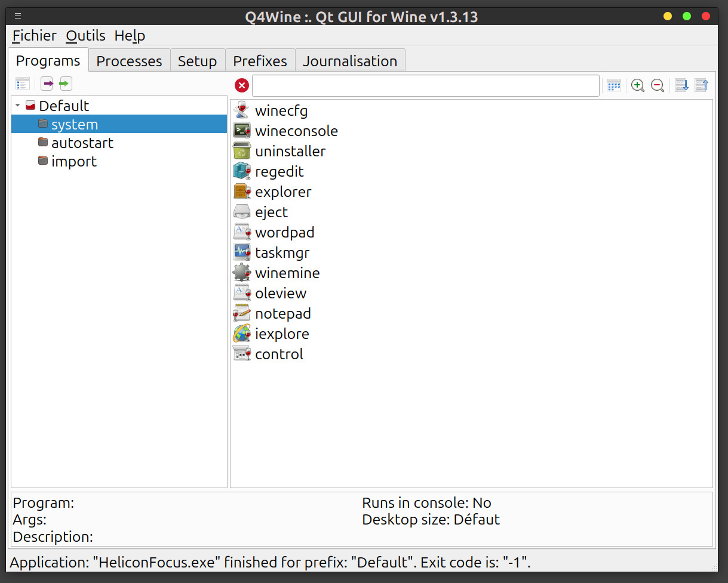728x583 pixels.
Task: Select the import folder
Action: [73, 161]
